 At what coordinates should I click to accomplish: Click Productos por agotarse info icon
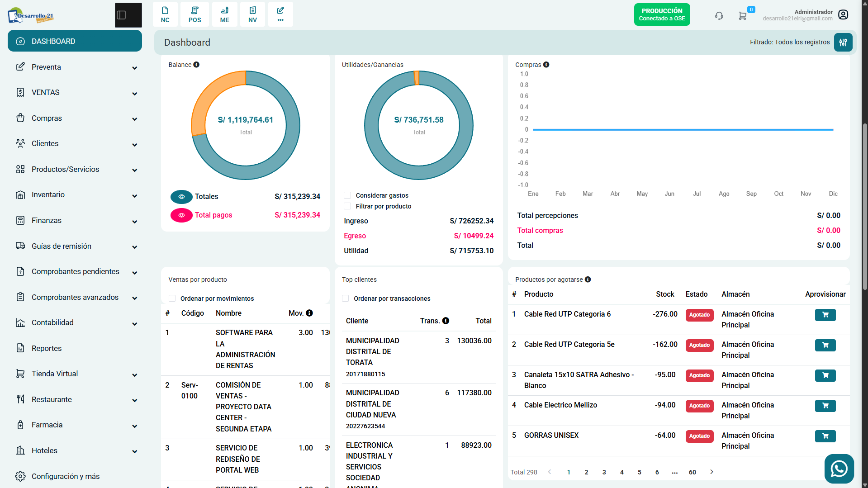pos(588,280)
